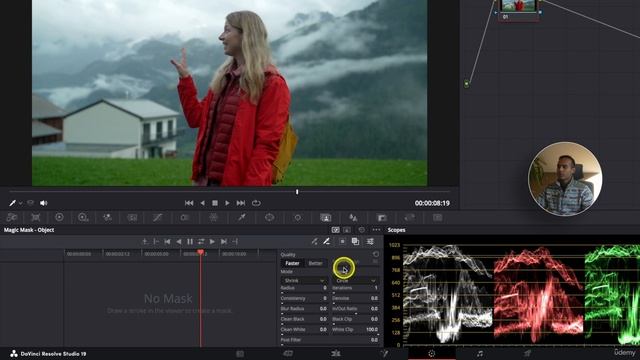Viewport: 640px width, 360px height.
Task: Switch to the Color page
Action: 431,353
